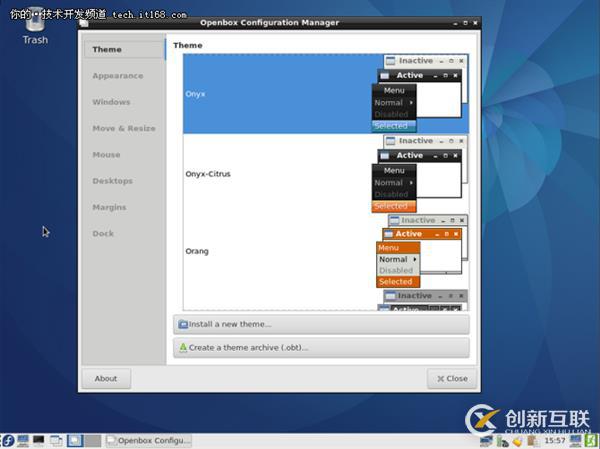Select the Theme tab in sidebar
Image resolution: width=600 pixels, height=449 pixels.
[124, 49]
